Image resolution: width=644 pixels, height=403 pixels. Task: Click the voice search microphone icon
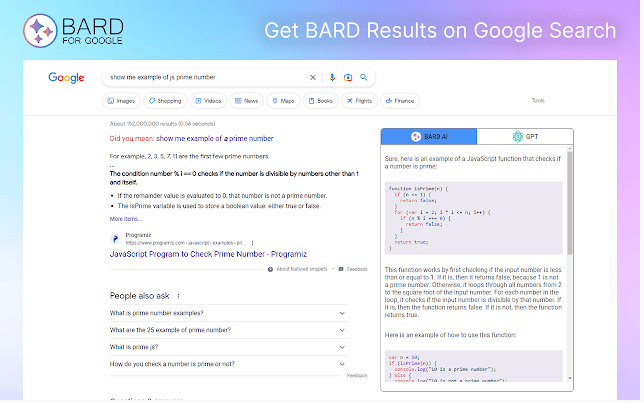point(332,77)
